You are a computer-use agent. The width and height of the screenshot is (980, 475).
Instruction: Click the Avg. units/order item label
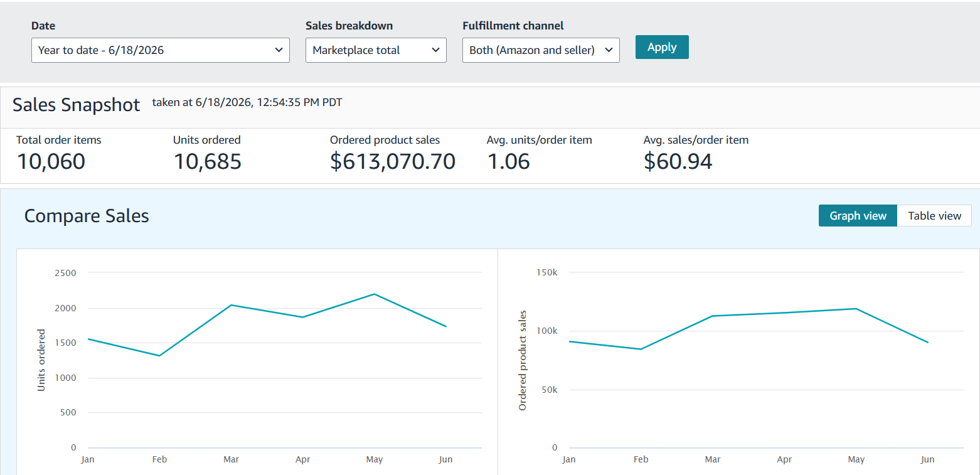[x=540, y=140]
